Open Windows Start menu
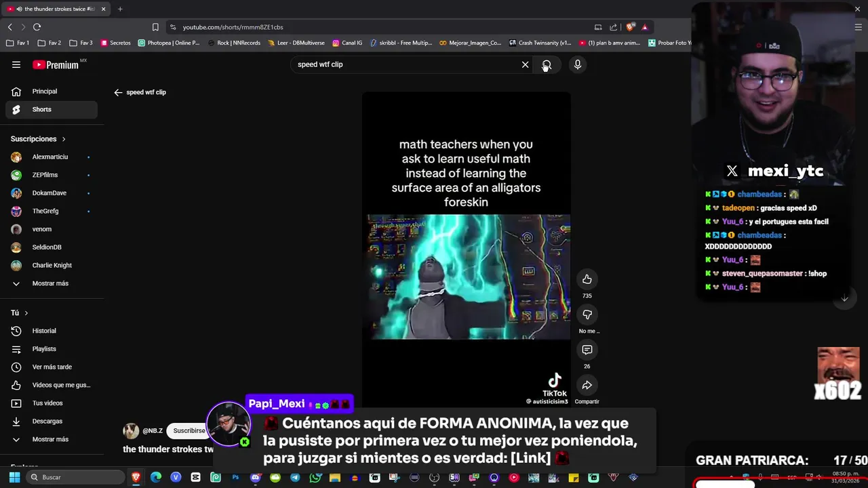This screenshot has height=488, width=868. (x=14, y=477)
